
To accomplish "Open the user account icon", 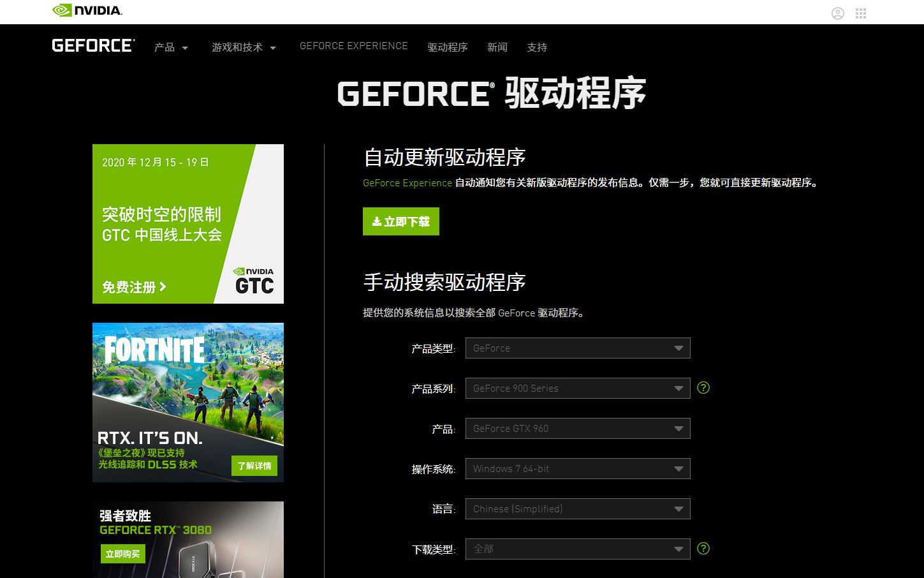I will pyautogui.click(x=838, y=13).
